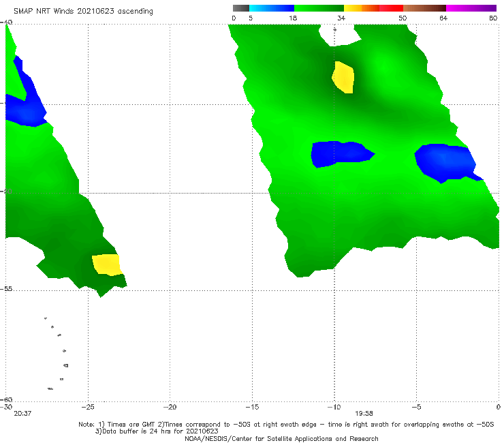Click the title 'SMAP NRT Winds 20210623 ascending'

pyautogui.click(x=83, y=11)
